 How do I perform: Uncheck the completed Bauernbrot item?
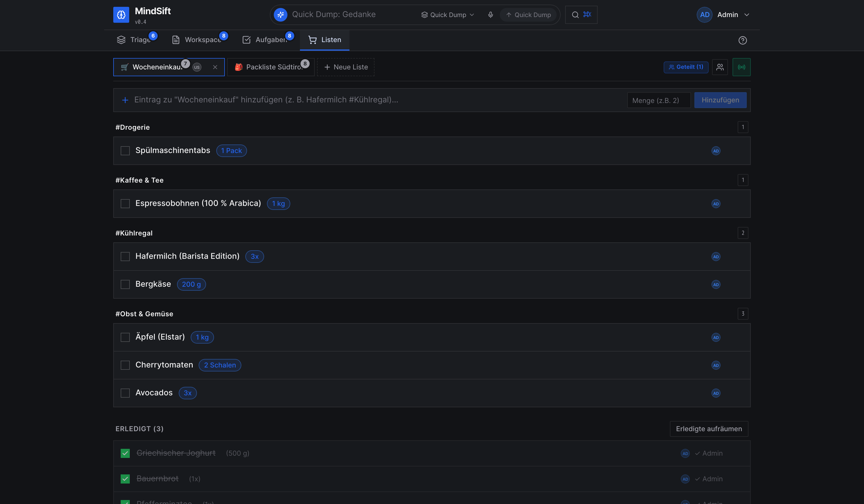coord(125,479)
